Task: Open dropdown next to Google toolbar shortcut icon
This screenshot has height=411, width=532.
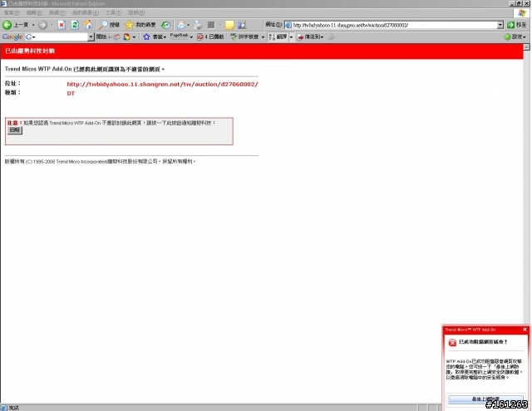Action: [134, 37]
